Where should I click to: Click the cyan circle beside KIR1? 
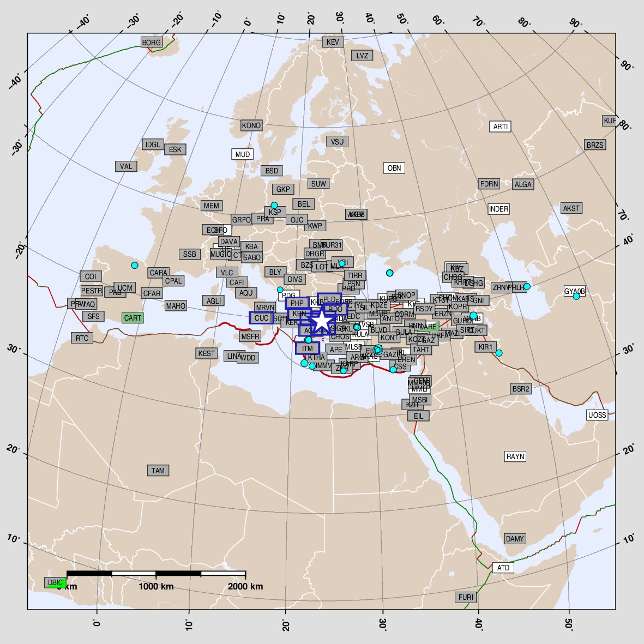point(498,353)
